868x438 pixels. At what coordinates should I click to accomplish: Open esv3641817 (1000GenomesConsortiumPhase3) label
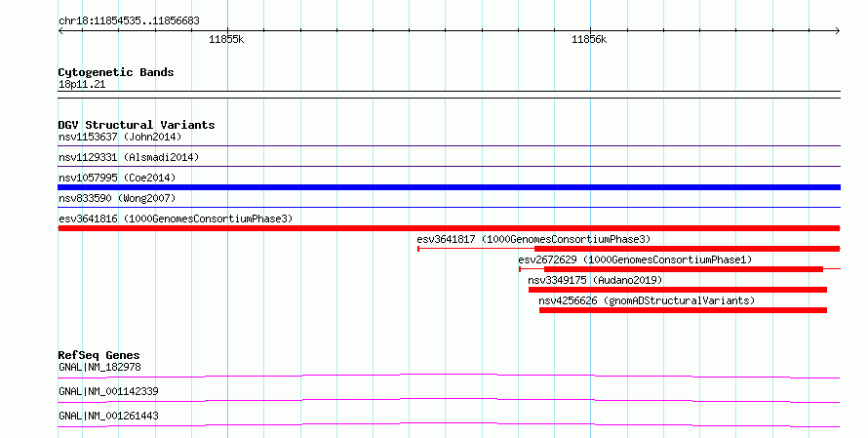coord(533,239)
